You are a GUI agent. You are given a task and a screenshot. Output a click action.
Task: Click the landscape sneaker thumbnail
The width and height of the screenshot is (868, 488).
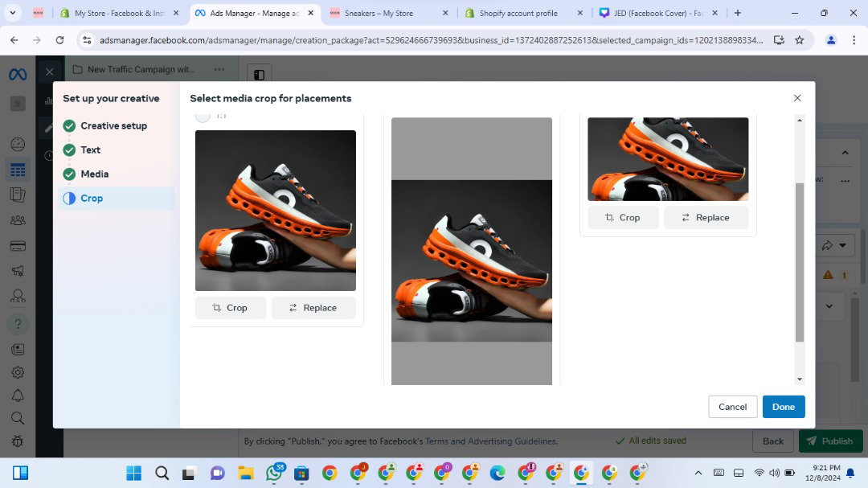point(668,159)
